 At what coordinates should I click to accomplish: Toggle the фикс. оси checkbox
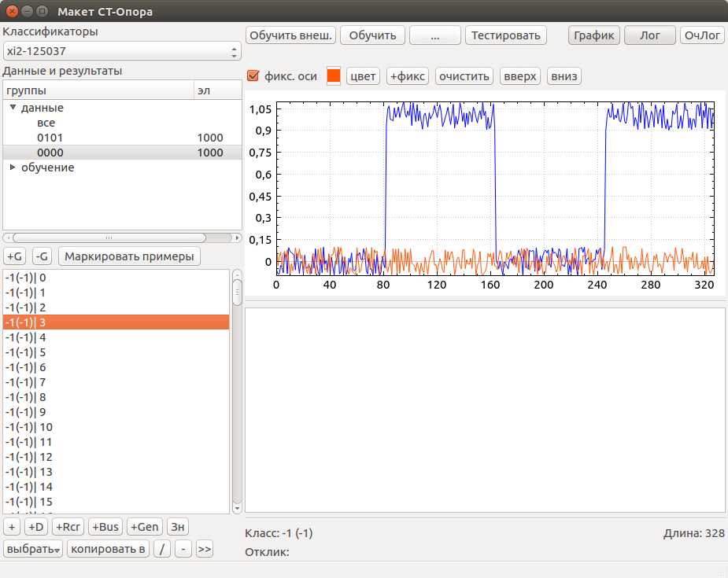(253, 76)
